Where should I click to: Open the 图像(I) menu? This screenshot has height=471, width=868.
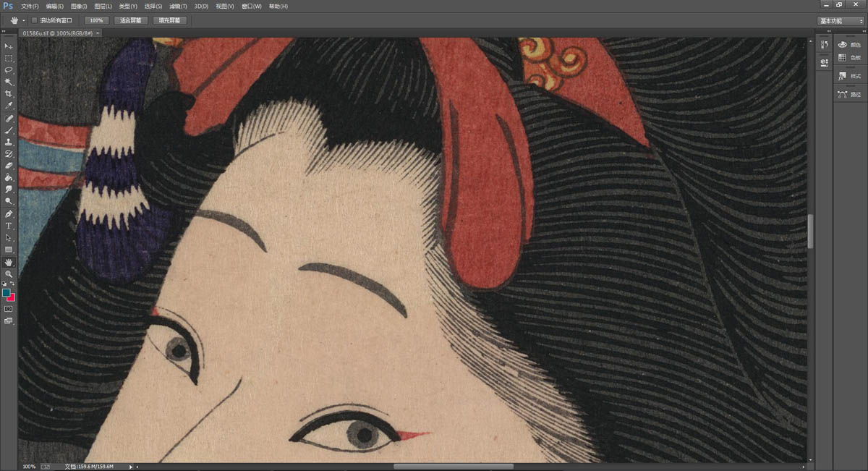point(79,6)
